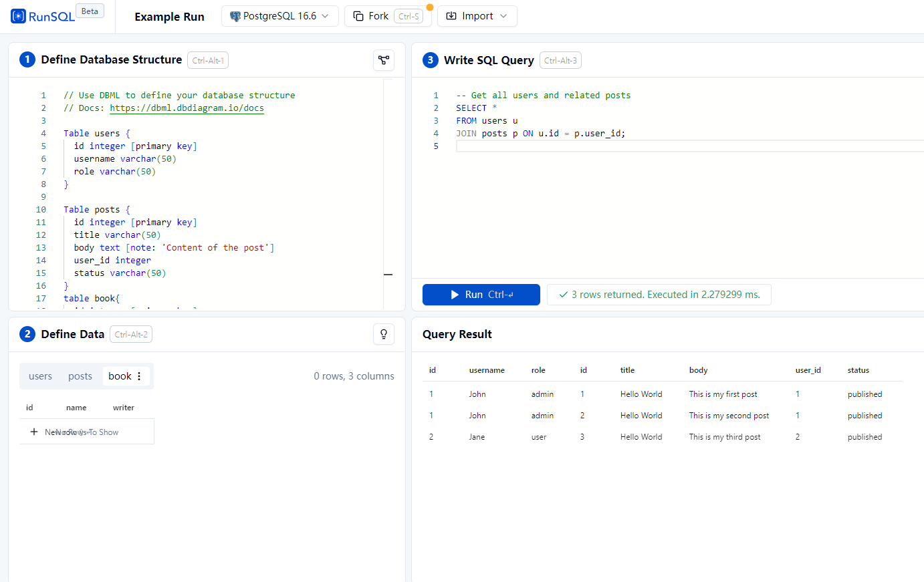Click the 'SELECT *' query line
This screenshot has width=924, height=582.
(x=477, y=108)
